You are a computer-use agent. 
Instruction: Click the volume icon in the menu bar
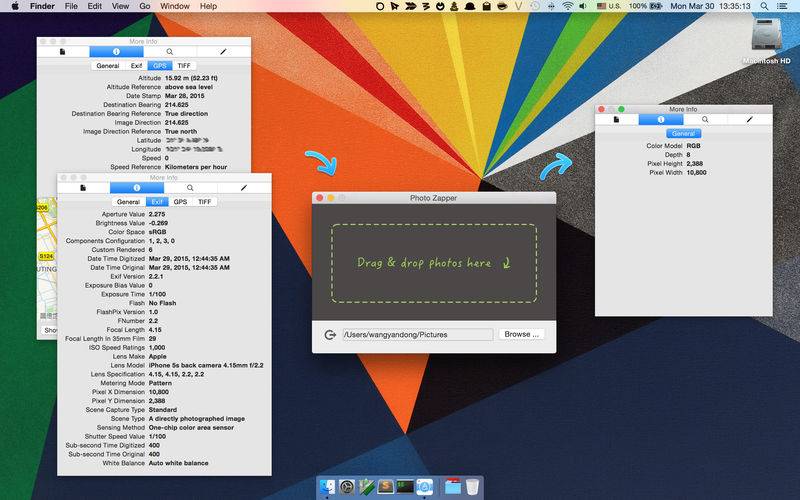583,6
